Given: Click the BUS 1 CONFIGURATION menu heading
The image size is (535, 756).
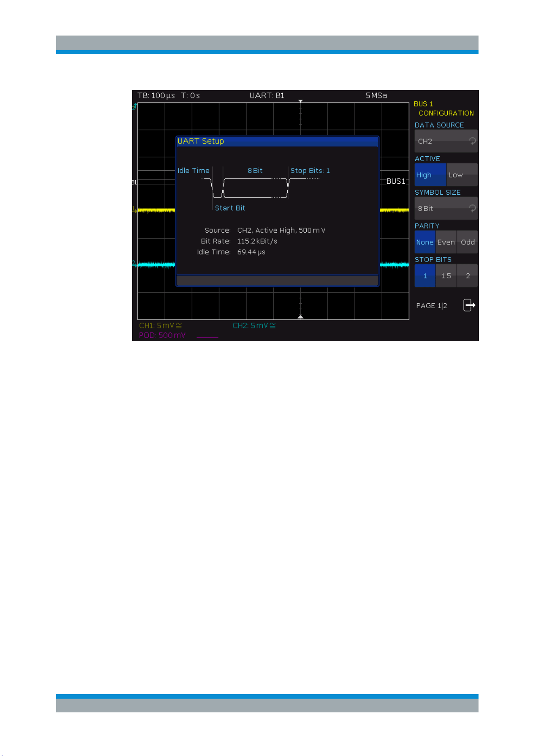Looking at the screenshot, I should [444, 109].
